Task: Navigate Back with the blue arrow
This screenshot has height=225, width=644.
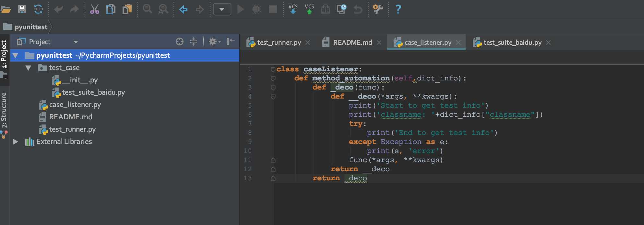Action: pos(184,9)
